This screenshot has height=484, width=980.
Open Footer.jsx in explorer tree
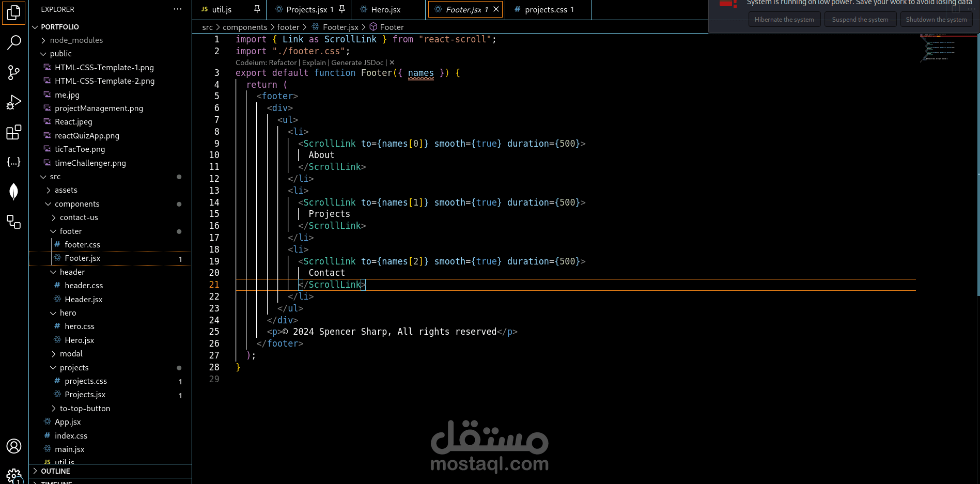[x=110, y=258]
